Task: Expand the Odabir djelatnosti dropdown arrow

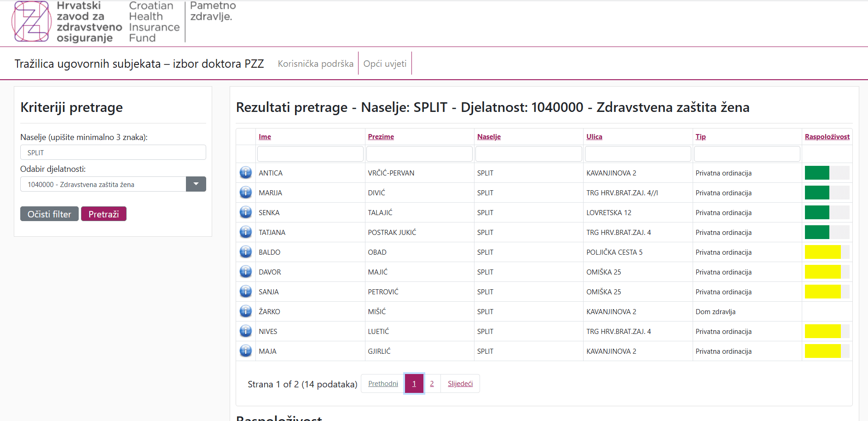Action: pos(196,184)
